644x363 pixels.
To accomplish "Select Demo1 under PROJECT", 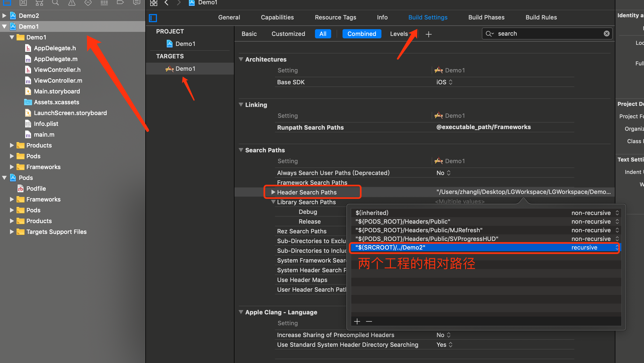I will [185, 44].
